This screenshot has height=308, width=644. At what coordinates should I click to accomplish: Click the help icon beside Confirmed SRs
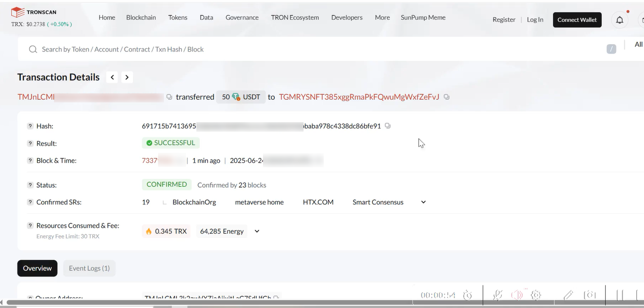(x=30, y=202)
